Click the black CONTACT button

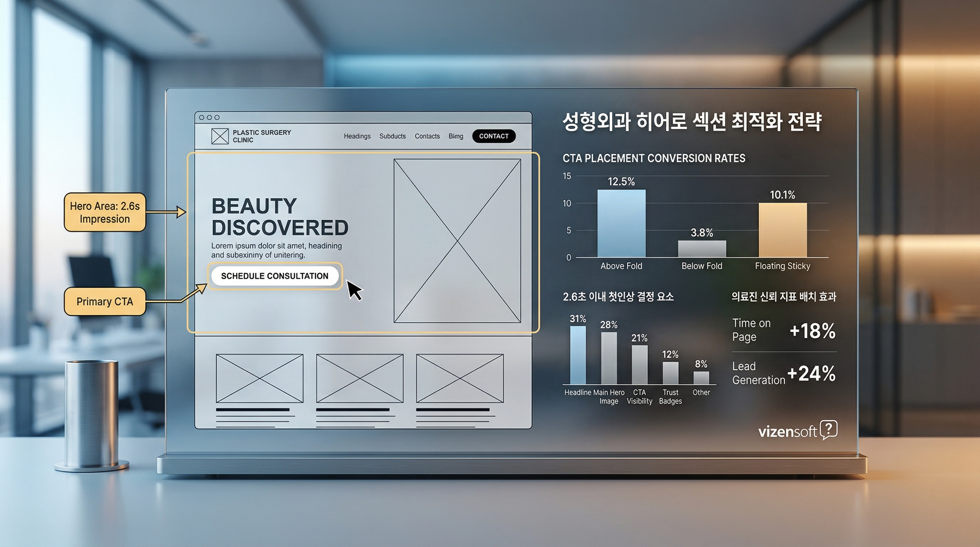pos(494,136)
